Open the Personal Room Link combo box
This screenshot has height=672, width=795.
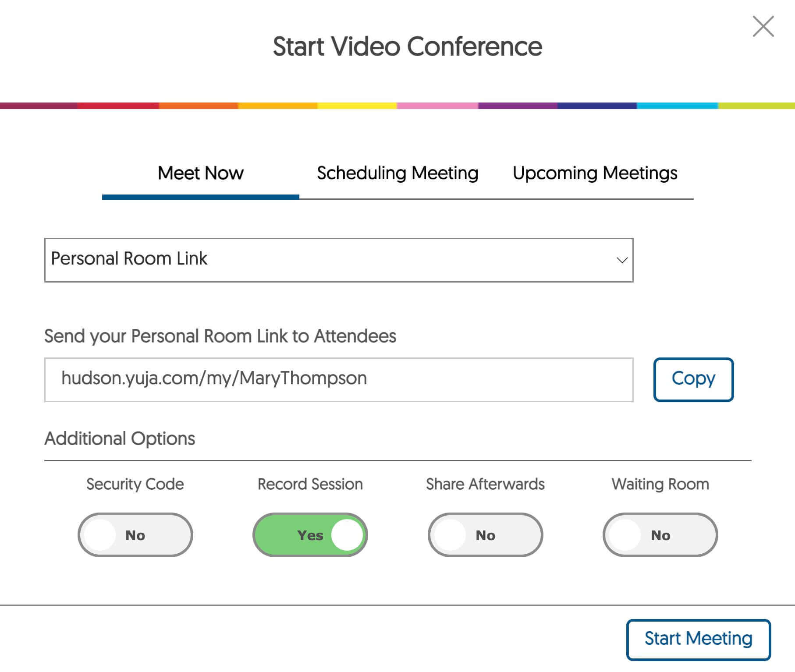339,260
